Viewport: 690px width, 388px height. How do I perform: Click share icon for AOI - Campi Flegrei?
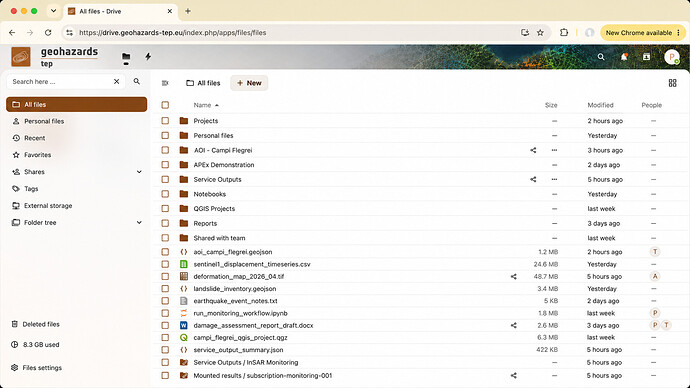coord(533,150)
